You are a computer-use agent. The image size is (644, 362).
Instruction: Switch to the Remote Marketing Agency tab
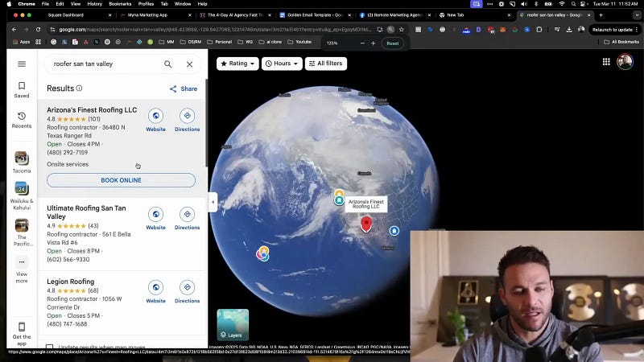394,14
